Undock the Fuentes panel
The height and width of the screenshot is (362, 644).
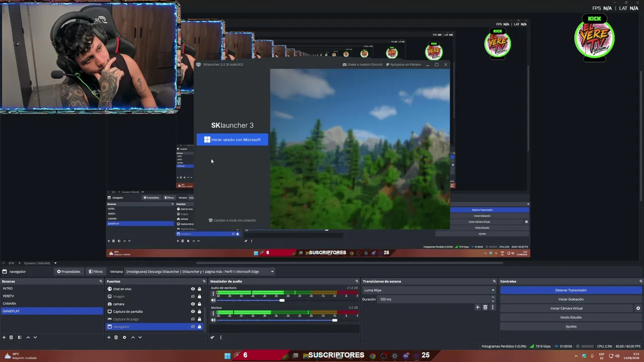coord(204,282)
